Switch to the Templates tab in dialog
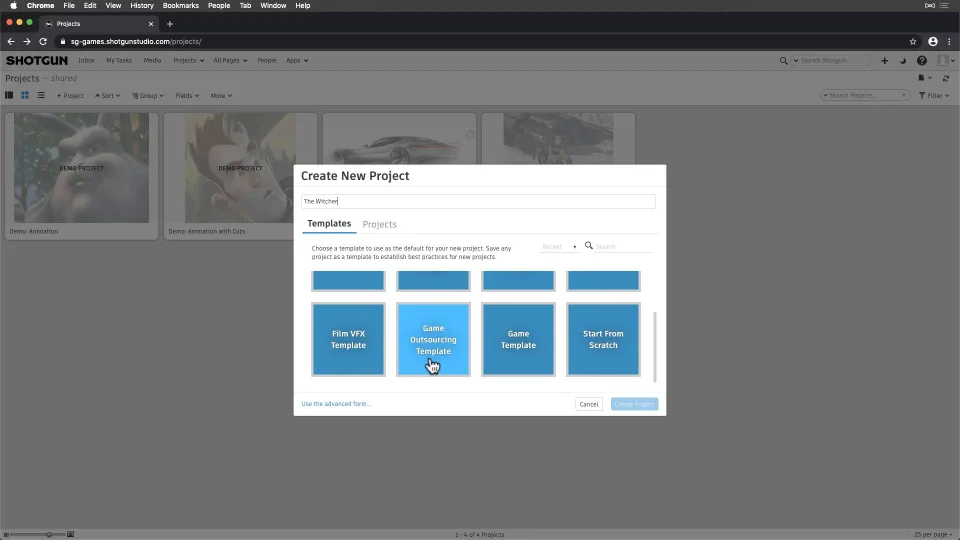Viewport: 960px width, 540px height. [329, 223]
